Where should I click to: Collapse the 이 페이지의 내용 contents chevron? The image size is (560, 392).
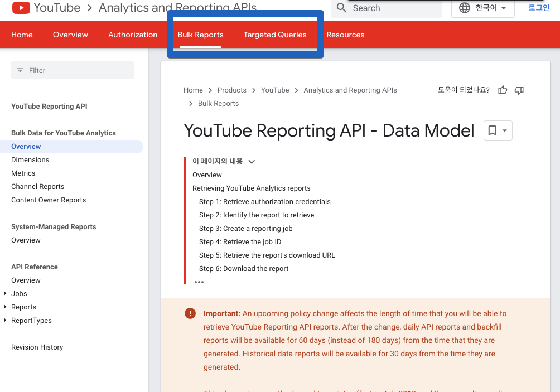[x=252, y=162]
